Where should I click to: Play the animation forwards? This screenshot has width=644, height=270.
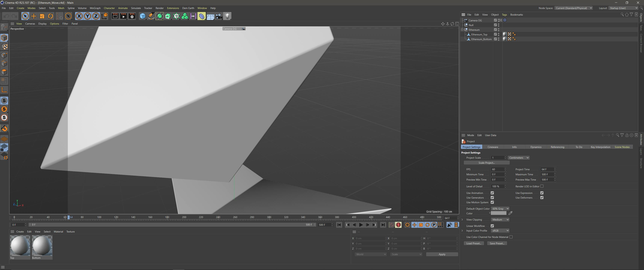[361, 225]
